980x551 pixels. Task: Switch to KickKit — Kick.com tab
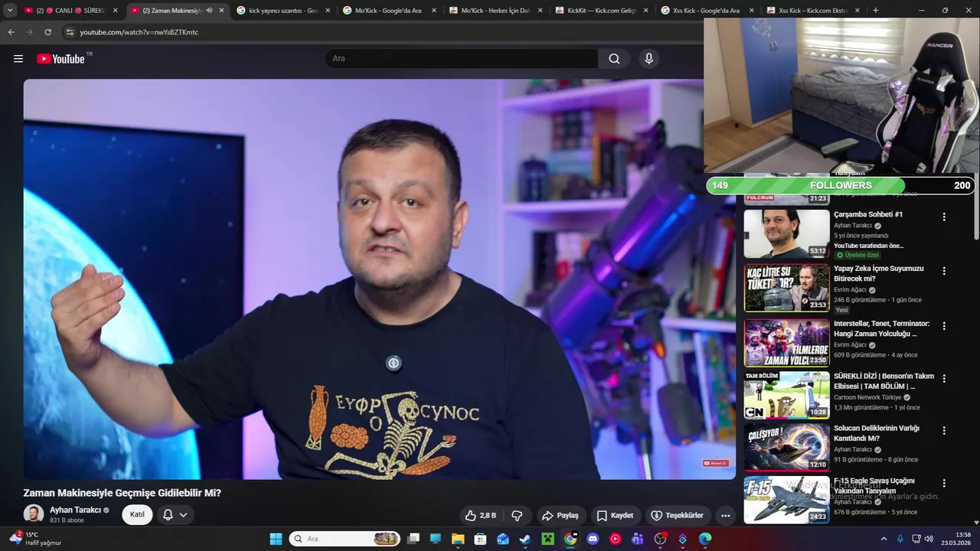pyautogui.click(x=601, y=11)
